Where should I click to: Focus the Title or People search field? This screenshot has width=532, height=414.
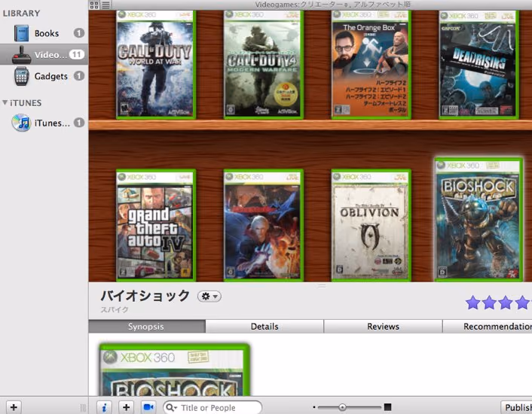(x=212, y=407)
